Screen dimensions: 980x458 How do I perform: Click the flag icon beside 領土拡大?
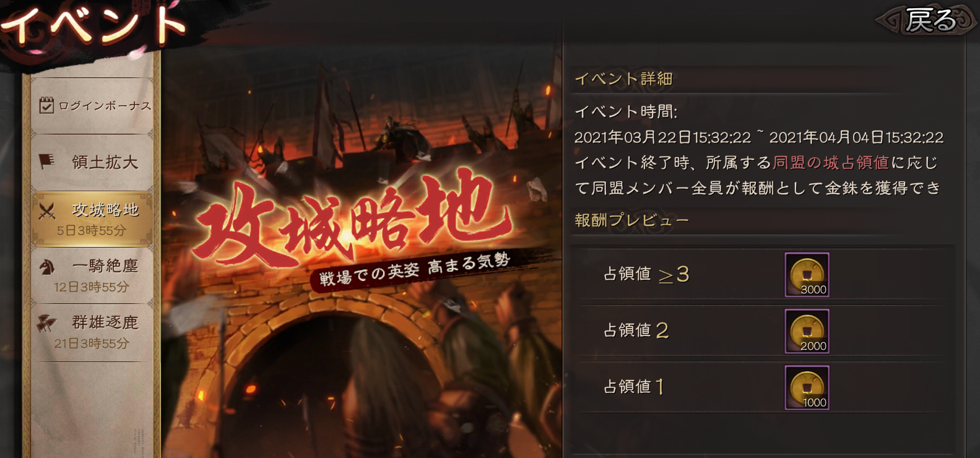tap(46, 162)
